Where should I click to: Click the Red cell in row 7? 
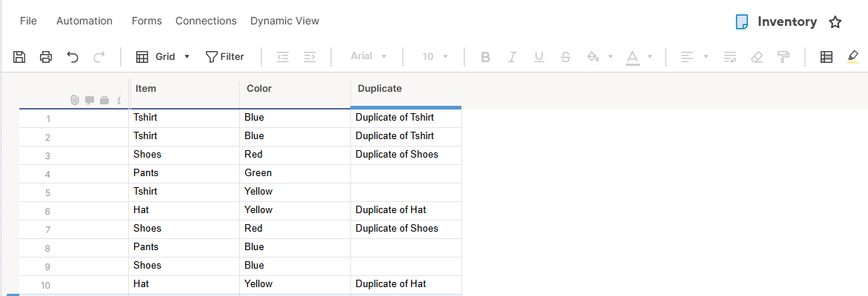point(295,229)
